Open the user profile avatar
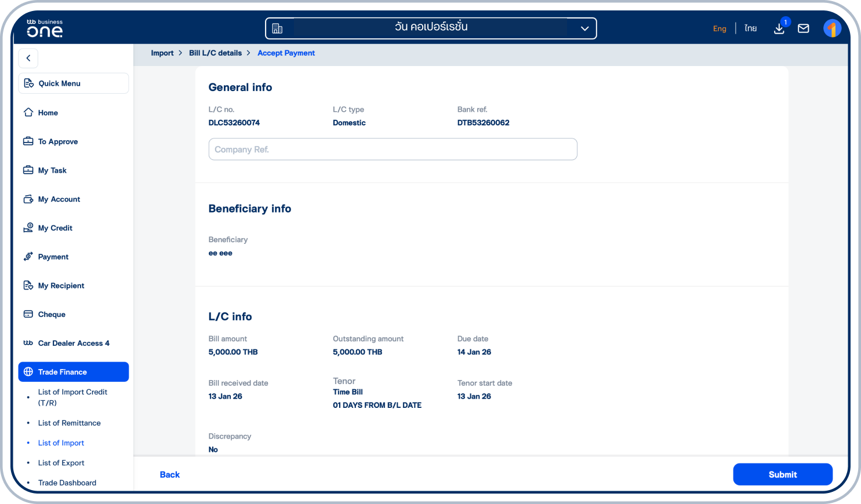The width and height of the screenshot is (861, 504). pyautogui.click(x=832, y=28)
